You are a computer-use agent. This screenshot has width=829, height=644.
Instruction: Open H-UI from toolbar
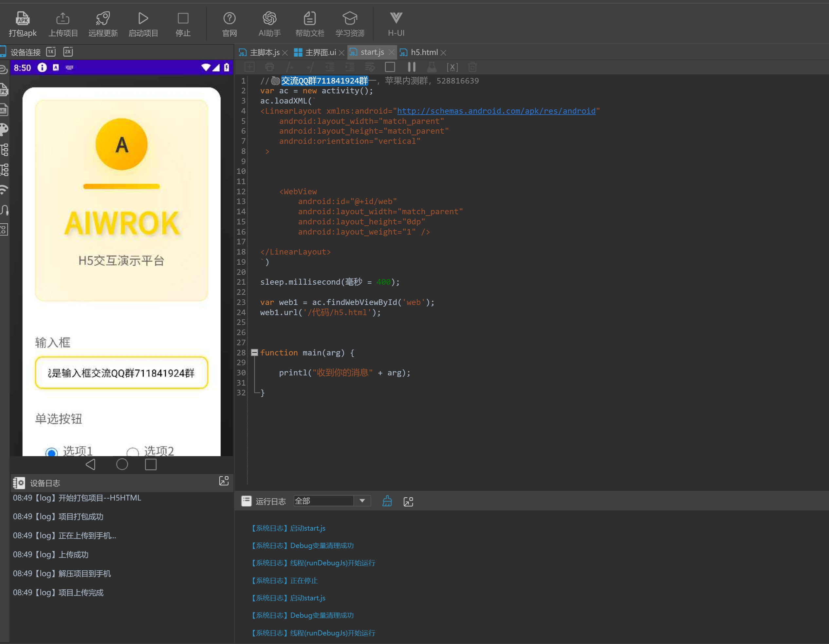396,24
